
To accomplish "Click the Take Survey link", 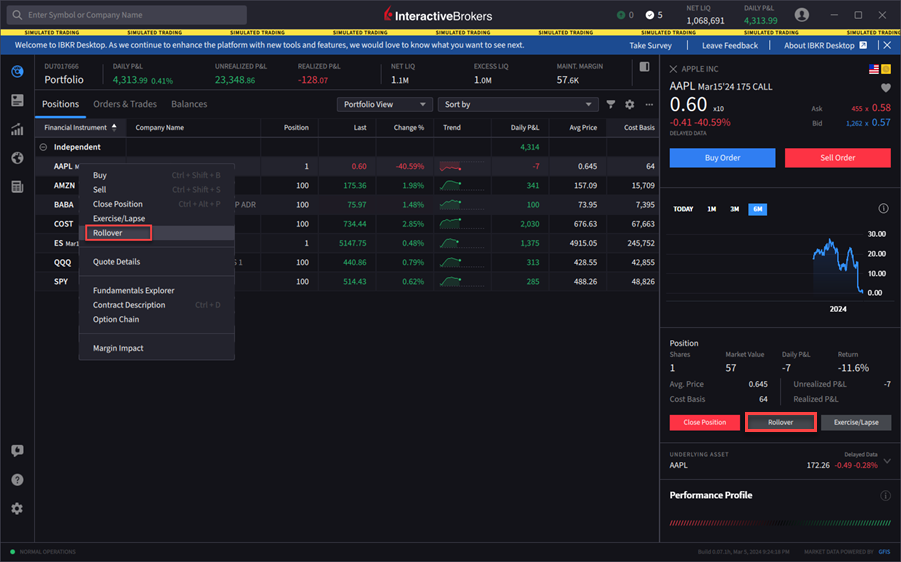I will (650, 45).
